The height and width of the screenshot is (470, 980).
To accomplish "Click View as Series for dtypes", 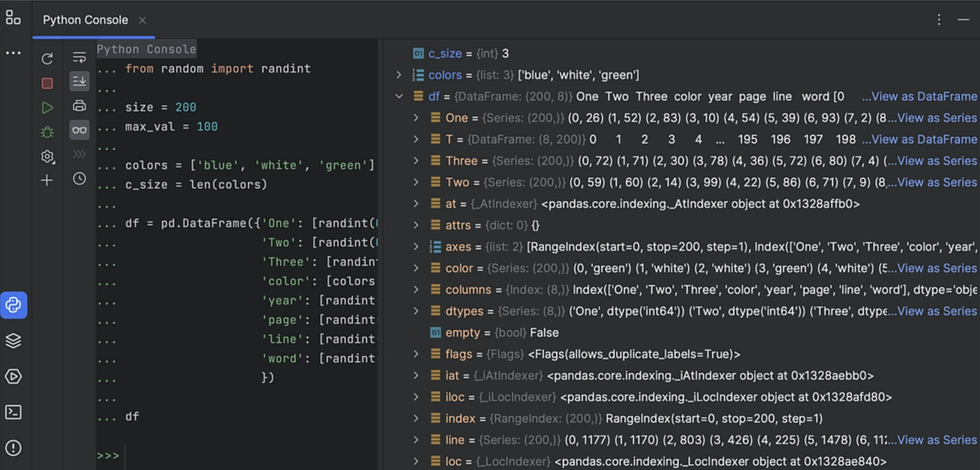I will tap(937, 311).
